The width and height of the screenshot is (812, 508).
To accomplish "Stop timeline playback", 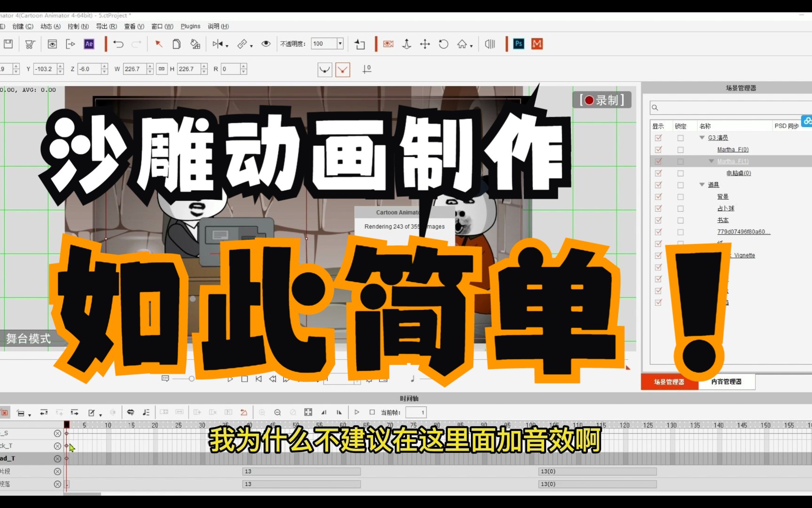I will (x=372, y=413).
